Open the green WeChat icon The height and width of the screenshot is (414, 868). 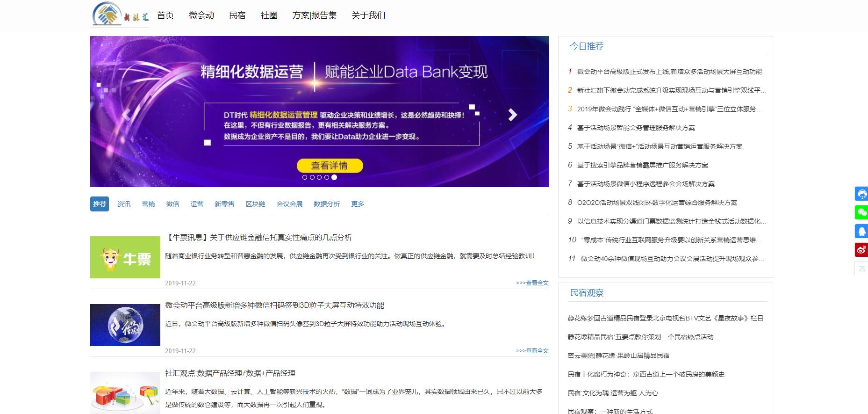[x=861, y=212]
